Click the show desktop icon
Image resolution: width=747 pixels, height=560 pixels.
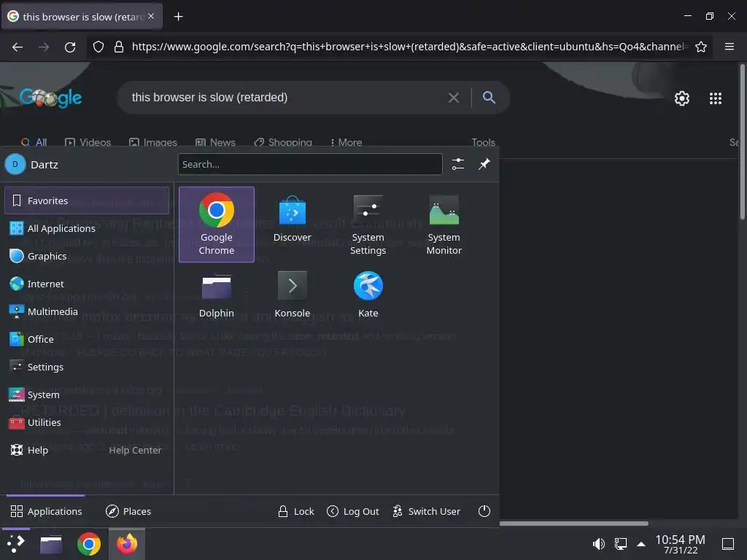click(x=728, y=544)
